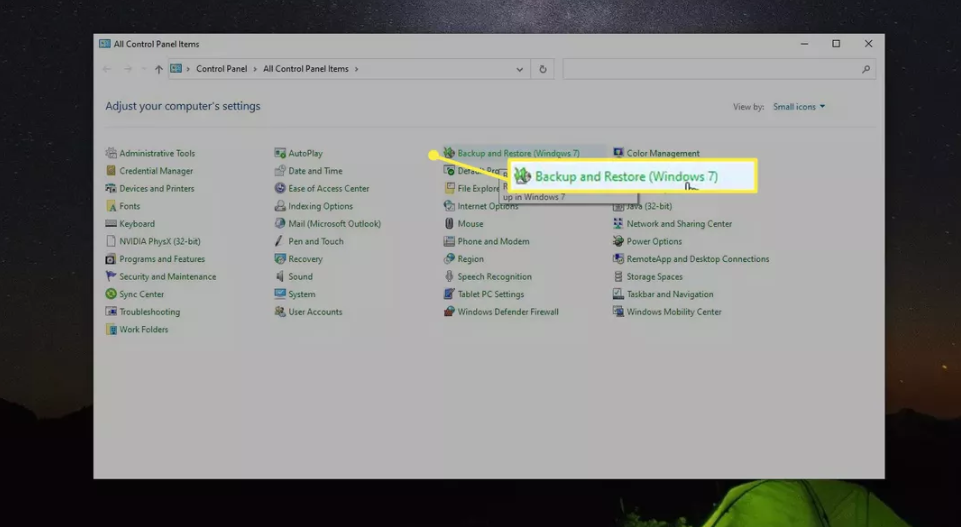Click the Sound speaker icon
961x527 pixels.
(280, 277)
